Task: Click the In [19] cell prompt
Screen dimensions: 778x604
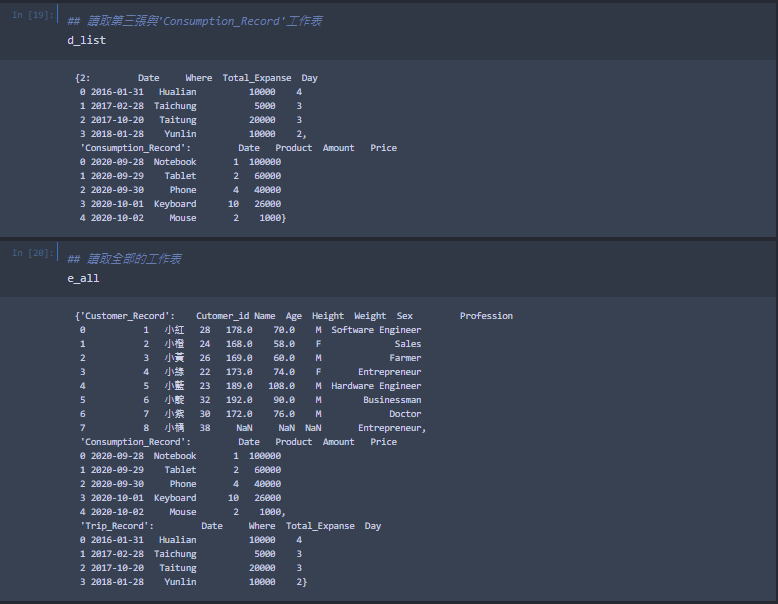Action: 32,15
